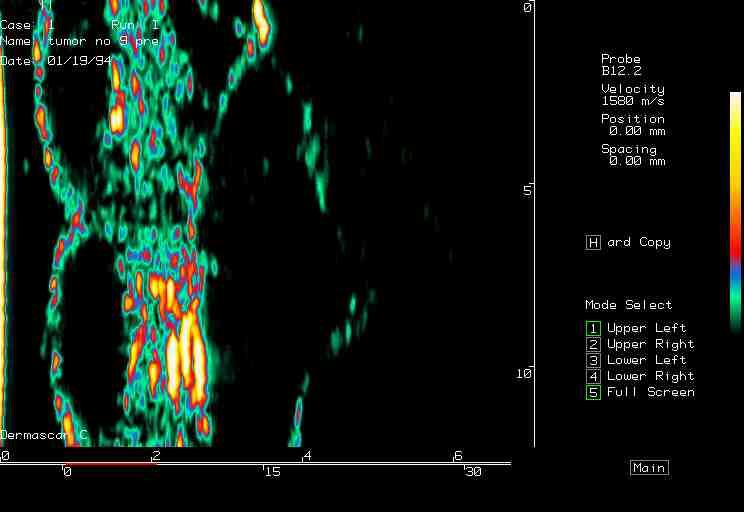Select the boxed 3 Lower Left key
Image resolution: width=744 pixels, height=512 pixels.
tap(593, 360)
